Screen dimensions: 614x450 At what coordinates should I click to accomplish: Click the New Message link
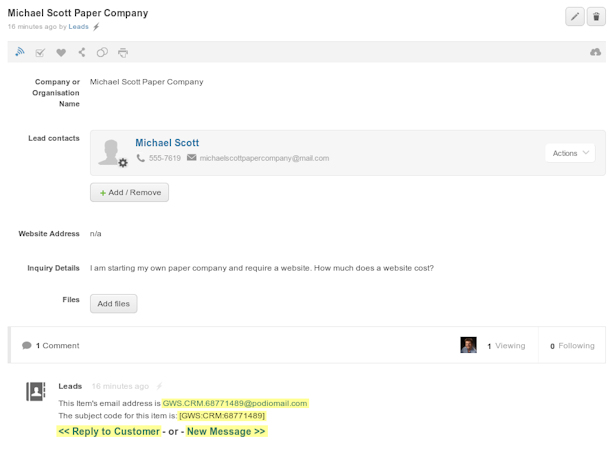point(226,431)
